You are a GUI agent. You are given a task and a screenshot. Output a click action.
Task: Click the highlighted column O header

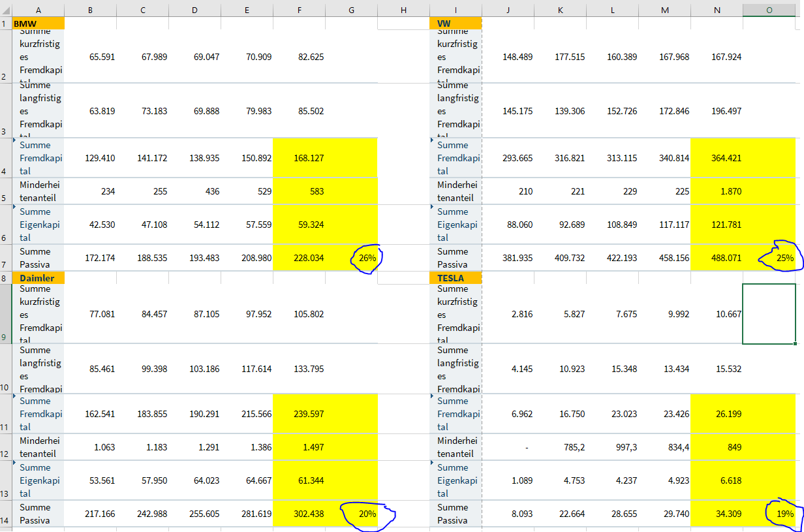pos(769,9)
